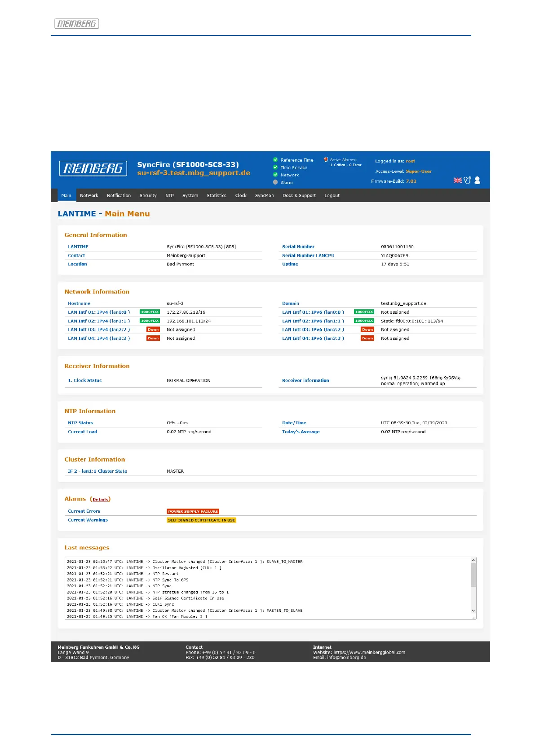Click the user profile icon

pyautogui.click(x=478, y=180)
